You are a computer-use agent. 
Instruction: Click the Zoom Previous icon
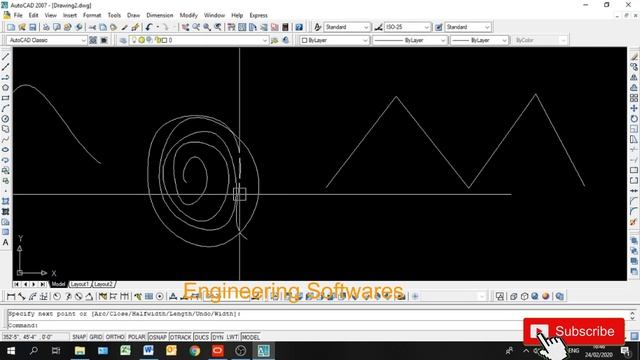(x=218, y=27)
